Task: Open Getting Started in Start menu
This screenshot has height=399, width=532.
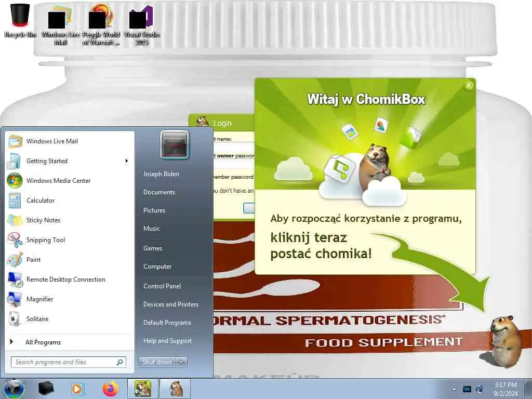Action: 70,161
